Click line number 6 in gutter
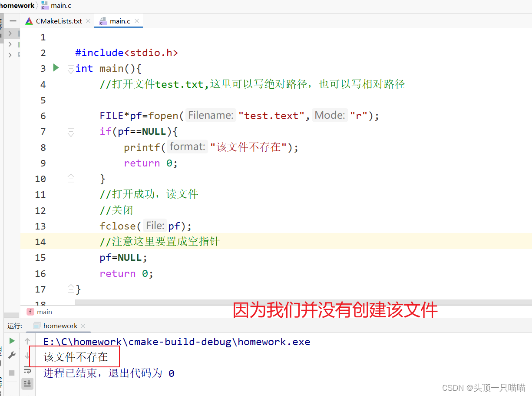The image size is (532, 396). tap(43, 116)
